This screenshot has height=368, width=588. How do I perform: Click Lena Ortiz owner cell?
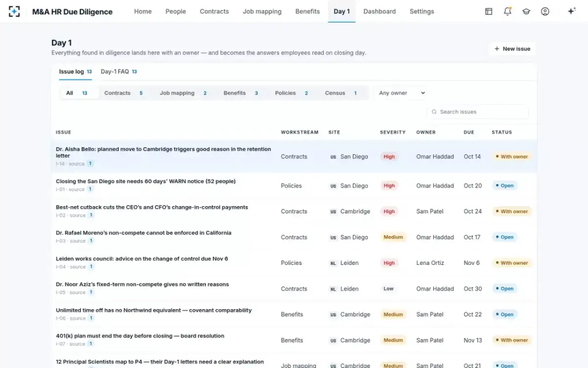430,263
